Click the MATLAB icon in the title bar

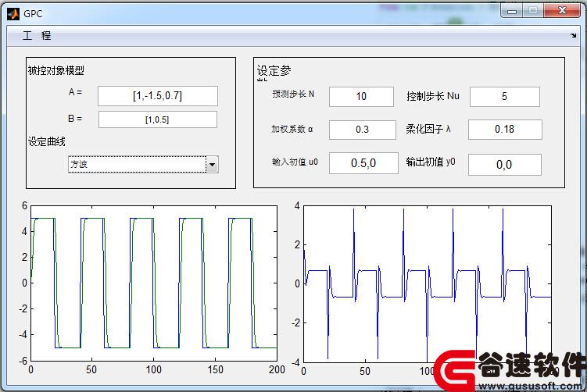click(x=13, y=14)
